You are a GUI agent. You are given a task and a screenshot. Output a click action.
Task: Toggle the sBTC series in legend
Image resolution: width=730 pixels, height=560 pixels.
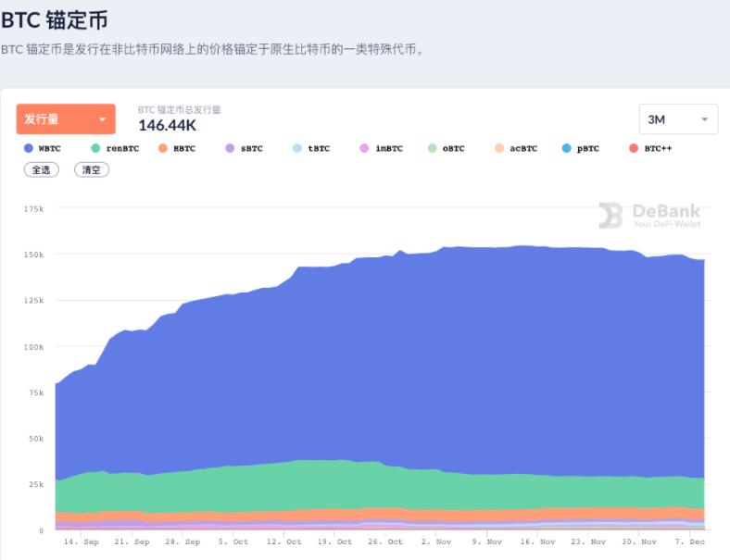point(244,148)
